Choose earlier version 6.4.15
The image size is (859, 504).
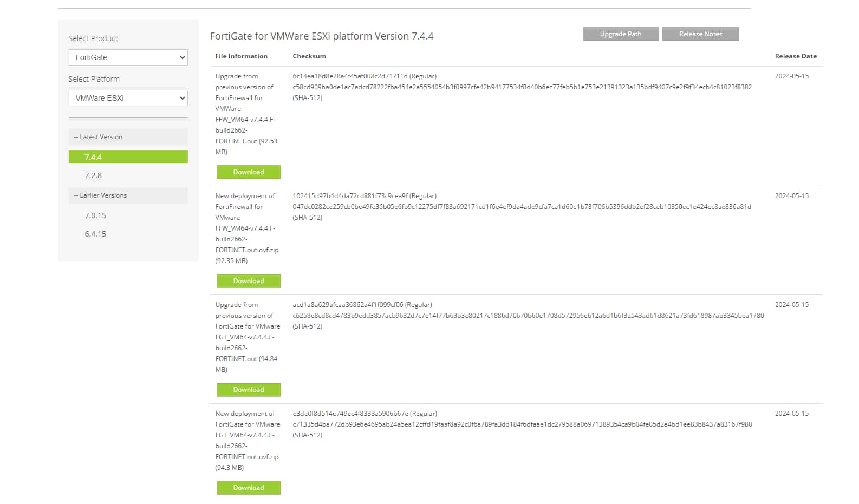coord(95,234)
